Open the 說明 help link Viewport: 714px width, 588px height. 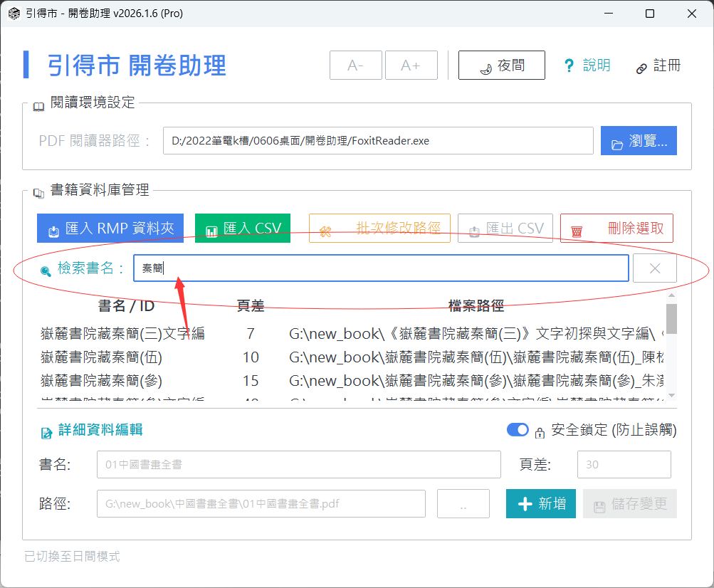(x=587, y=65)
